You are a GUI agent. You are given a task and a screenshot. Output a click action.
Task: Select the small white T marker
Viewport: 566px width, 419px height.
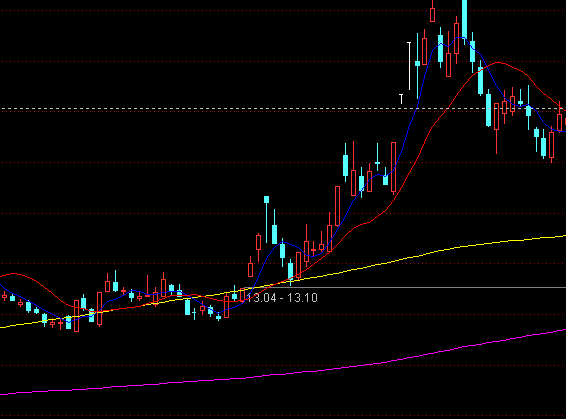401,99
